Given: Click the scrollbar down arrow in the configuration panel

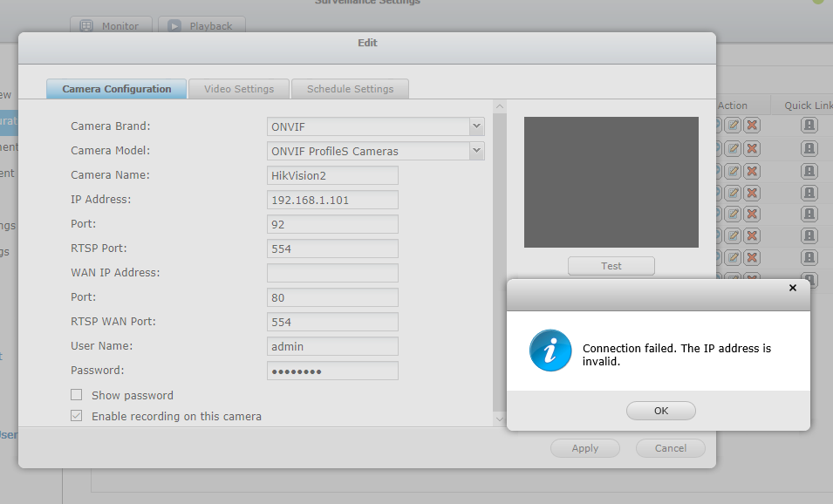Looking at the screenshot, I should click(x=500, y=419).
